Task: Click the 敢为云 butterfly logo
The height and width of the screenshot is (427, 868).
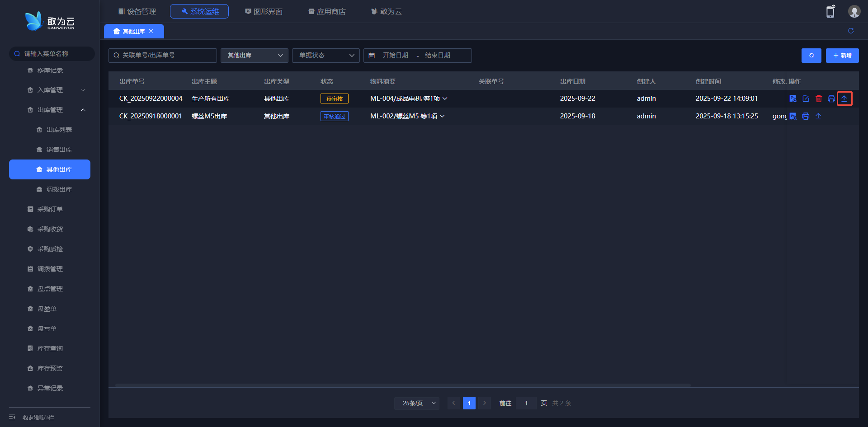Action: pos(50,21)
